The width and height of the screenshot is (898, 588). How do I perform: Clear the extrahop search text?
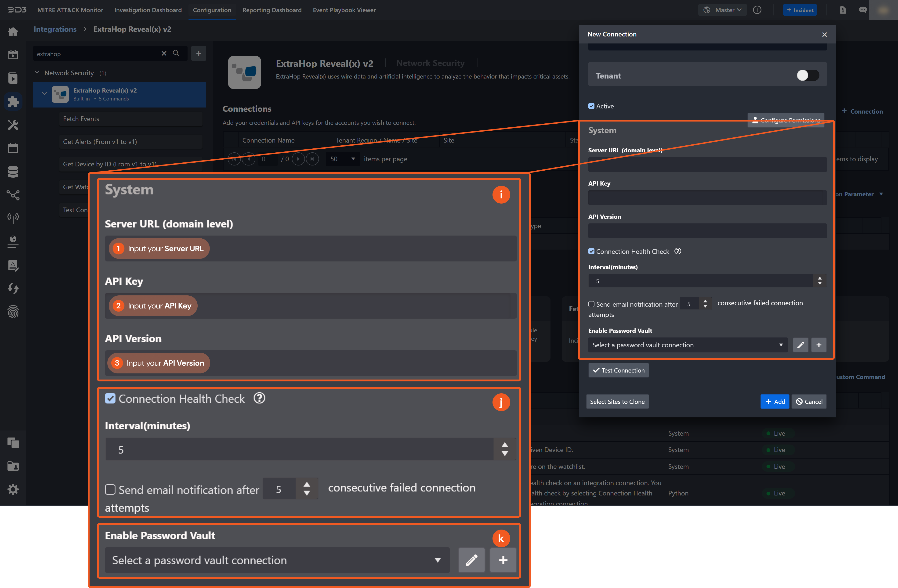pyautogui.click(x=164, y=54)
